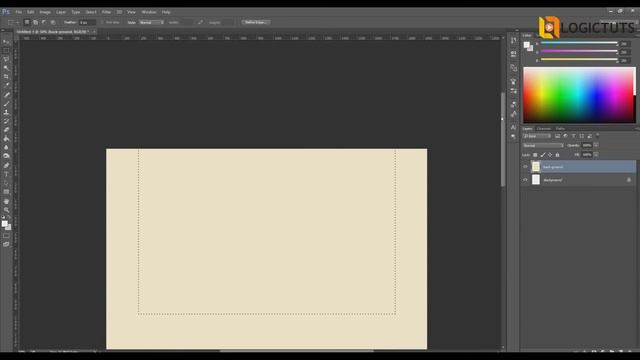
Task: Select the Lasso tool
Action: [6, 59]
